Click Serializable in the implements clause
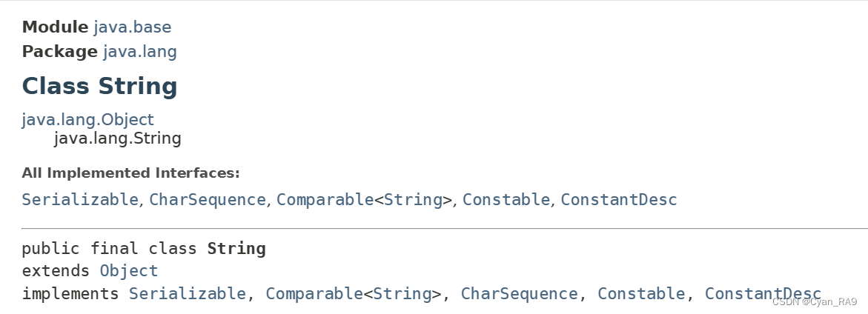The width and height of the screenshot is (868, 314). (x=187, y=293)
